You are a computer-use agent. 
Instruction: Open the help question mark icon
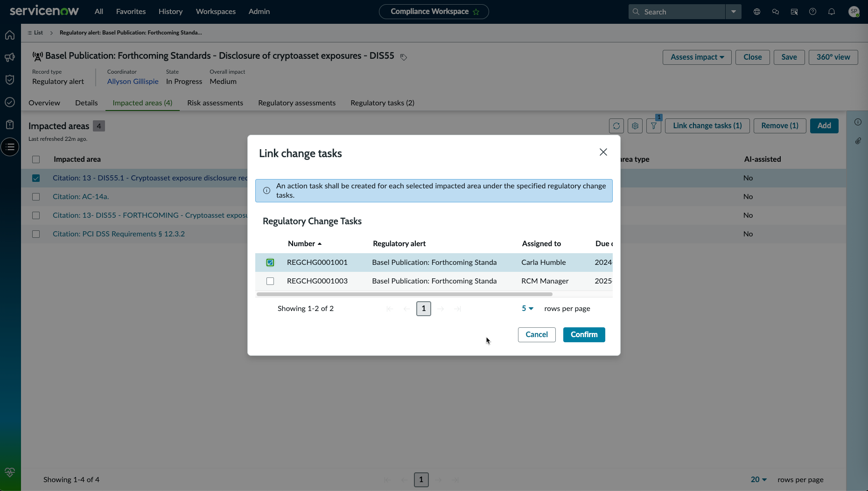click(x=813, y=12)
